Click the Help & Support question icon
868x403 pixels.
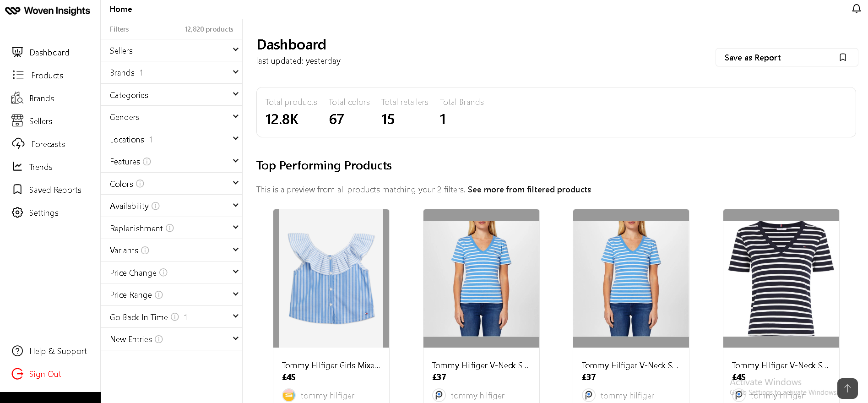(17, 351)
